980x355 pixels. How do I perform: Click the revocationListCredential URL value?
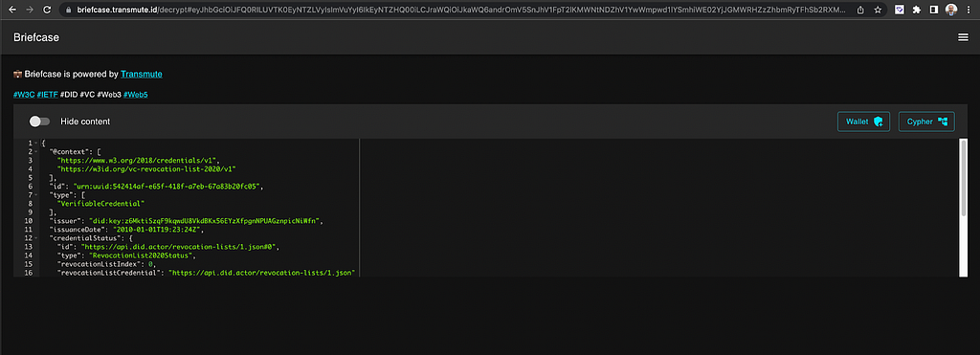click(x=262, y=273)
